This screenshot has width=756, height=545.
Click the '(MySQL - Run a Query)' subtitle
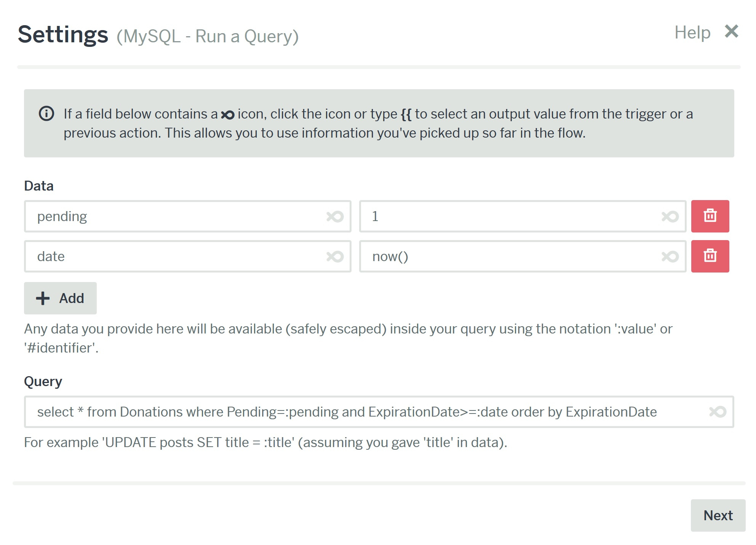pos(208,37)
